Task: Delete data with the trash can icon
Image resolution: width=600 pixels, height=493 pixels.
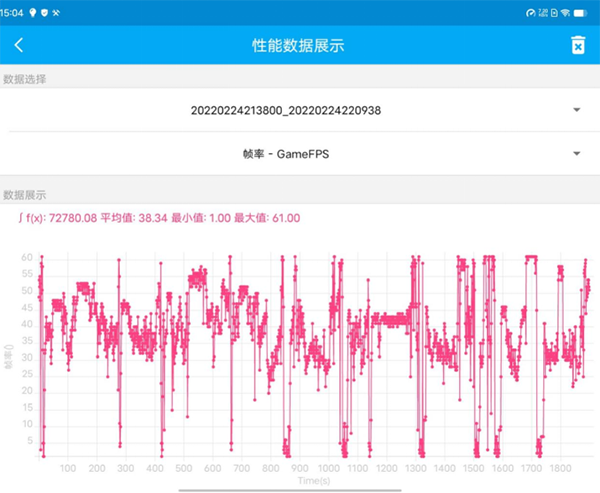Action: (577, 45)
